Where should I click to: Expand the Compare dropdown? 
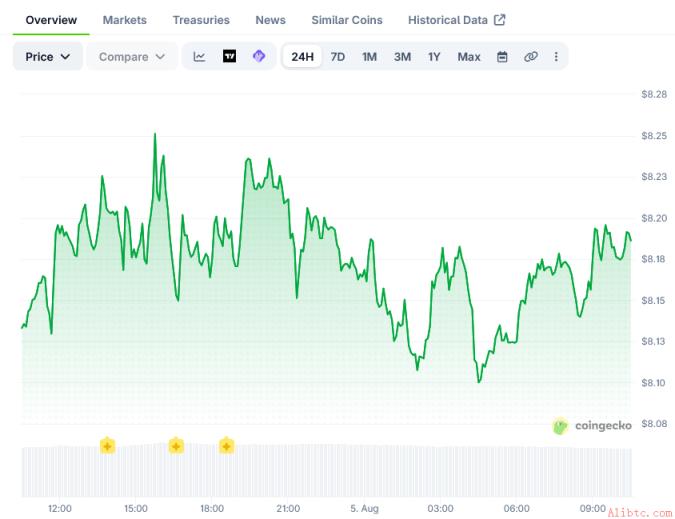132,57
